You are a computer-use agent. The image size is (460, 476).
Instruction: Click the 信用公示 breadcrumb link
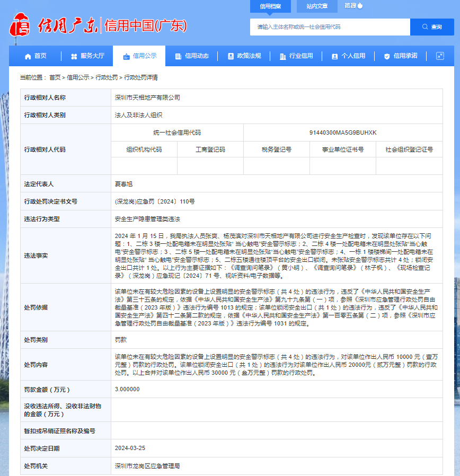(x=78, y=78)
